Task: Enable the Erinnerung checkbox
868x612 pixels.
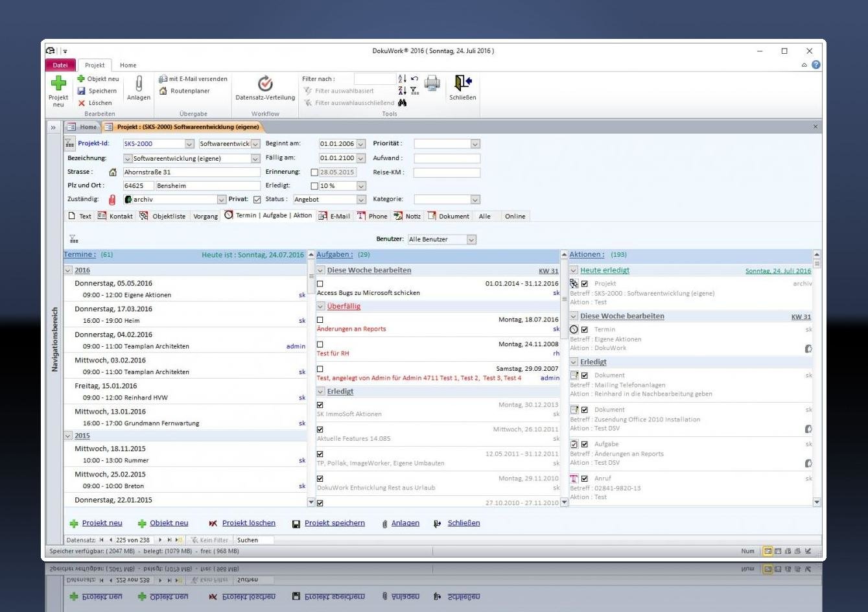Action: (x=314, y=172)
